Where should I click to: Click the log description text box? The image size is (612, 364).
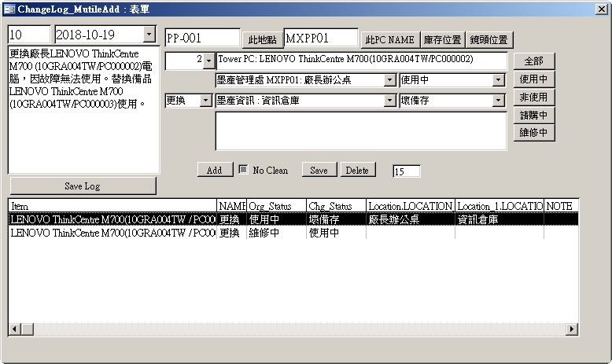click(x=83, y=110)
